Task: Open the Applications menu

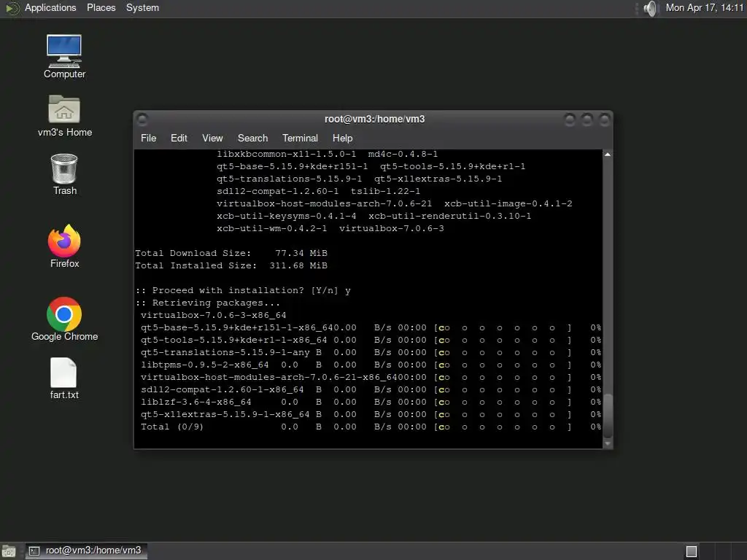Action: coord(50,7)
